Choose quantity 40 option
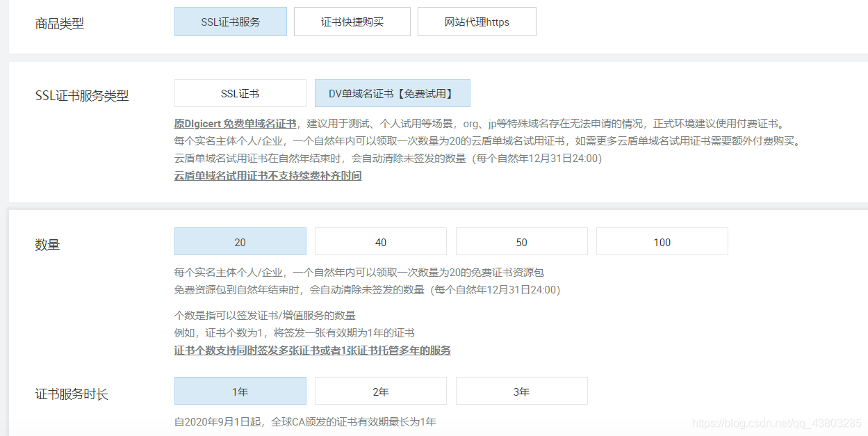The height and width of the screenshot is (436, 868). (x=381, y=241)
